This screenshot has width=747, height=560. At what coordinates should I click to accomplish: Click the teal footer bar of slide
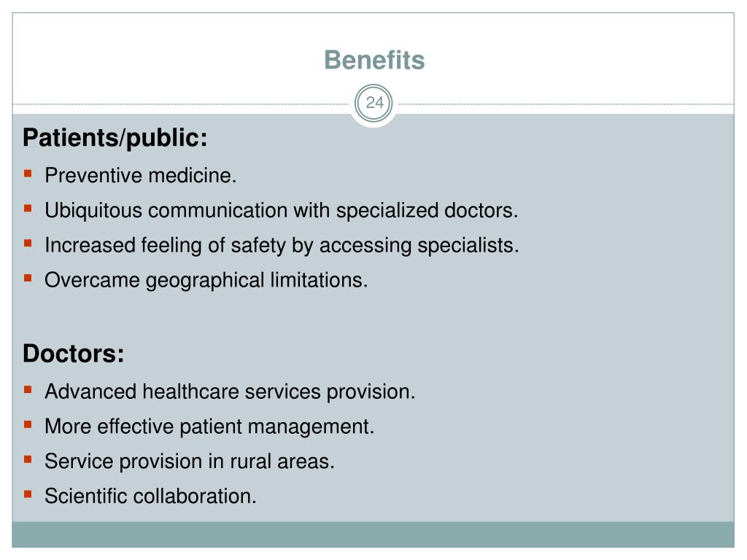pyautogui.click(x=373, y=534)
